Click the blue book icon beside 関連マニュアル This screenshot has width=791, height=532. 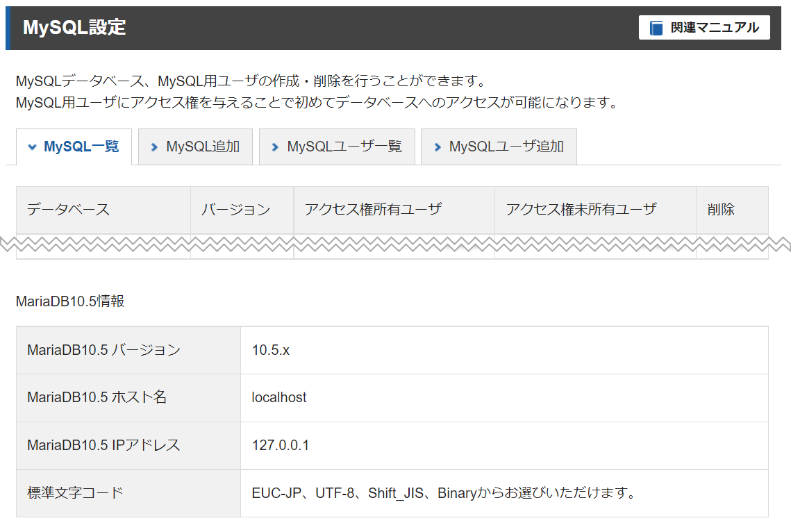tap(656, 28)
